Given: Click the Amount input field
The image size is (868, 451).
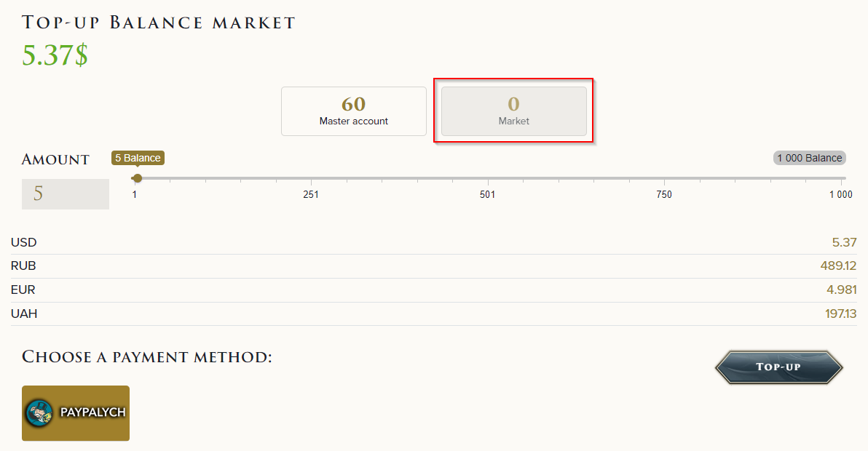Looking at the screenshot, I should click(x=66, y=194).
